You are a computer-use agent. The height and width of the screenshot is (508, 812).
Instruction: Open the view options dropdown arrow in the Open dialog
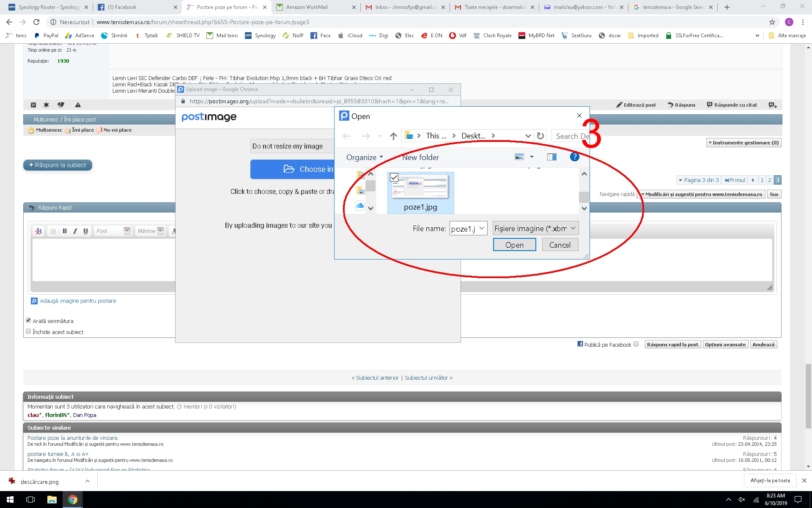532,157
